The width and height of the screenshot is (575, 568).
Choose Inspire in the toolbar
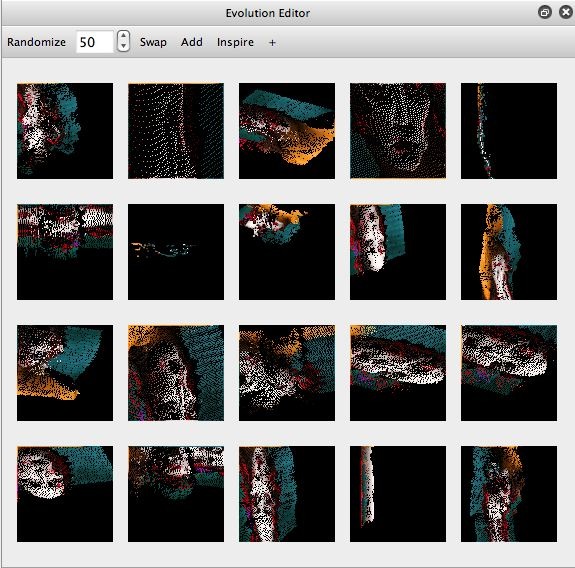point(235,42)
